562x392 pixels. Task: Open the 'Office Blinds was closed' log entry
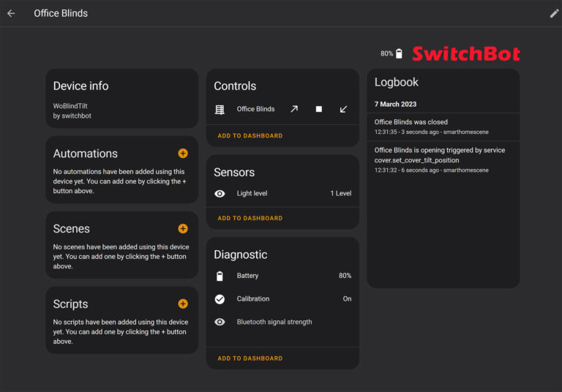pyautogui.click(x=411, y=122)
